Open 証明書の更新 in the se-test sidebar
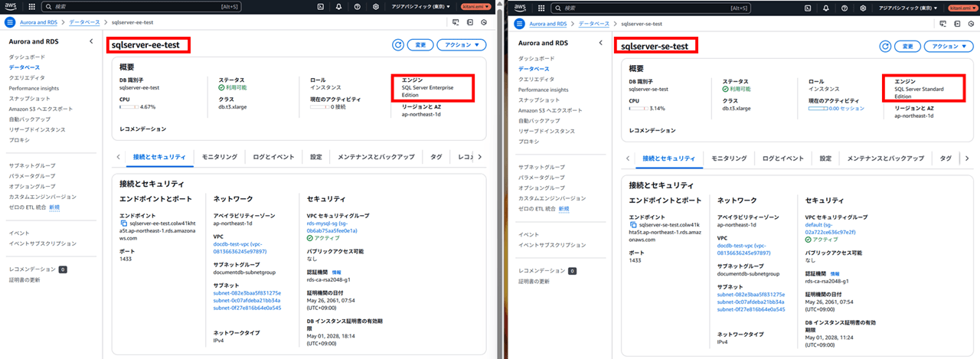The image size is (980, 359). [534, 282]
